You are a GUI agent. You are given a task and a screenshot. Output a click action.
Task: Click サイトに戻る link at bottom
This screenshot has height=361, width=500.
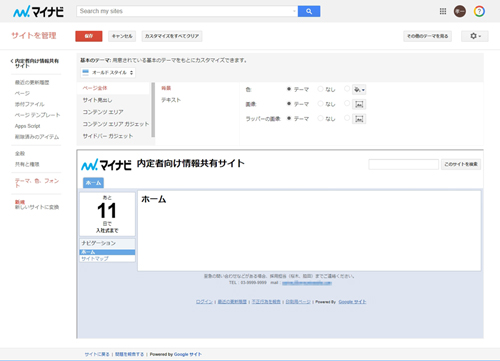tap(97, 354)
